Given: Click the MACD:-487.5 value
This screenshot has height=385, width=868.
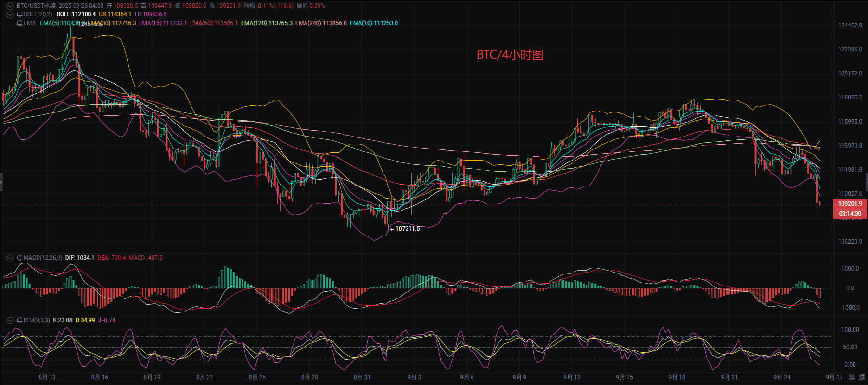Looking at the screenshot, I should point(145,258).
